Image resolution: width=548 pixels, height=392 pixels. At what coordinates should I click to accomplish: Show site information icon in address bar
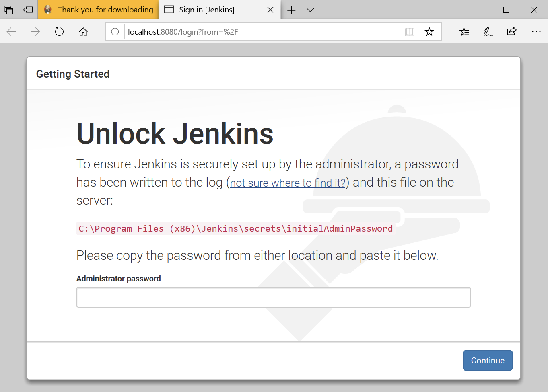click(115, 32)
